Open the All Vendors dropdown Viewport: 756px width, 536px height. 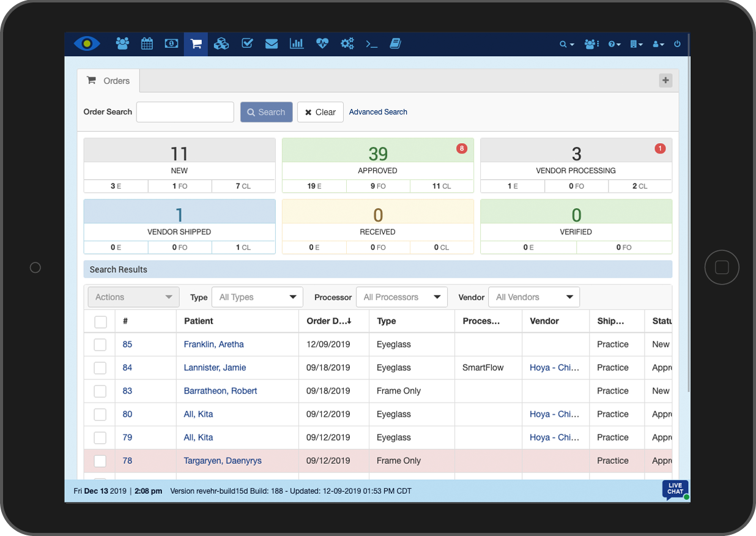click(x=533, y=297)
